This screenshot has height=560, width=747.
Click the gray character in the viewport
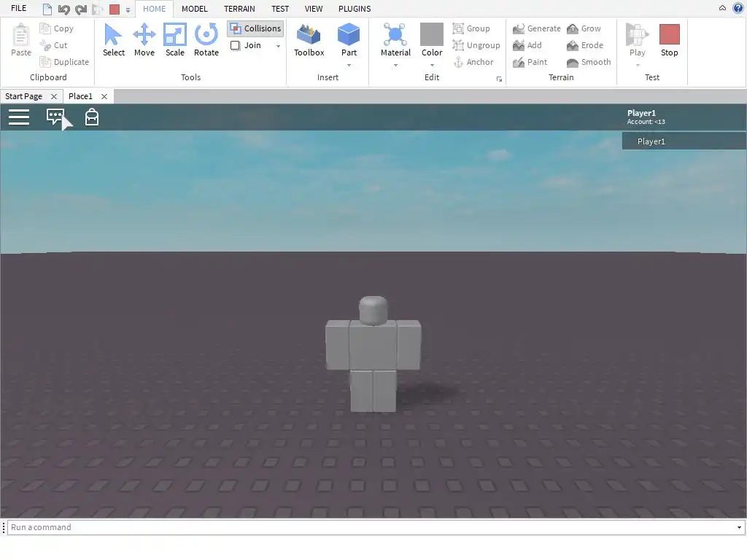tap(373, 354)
